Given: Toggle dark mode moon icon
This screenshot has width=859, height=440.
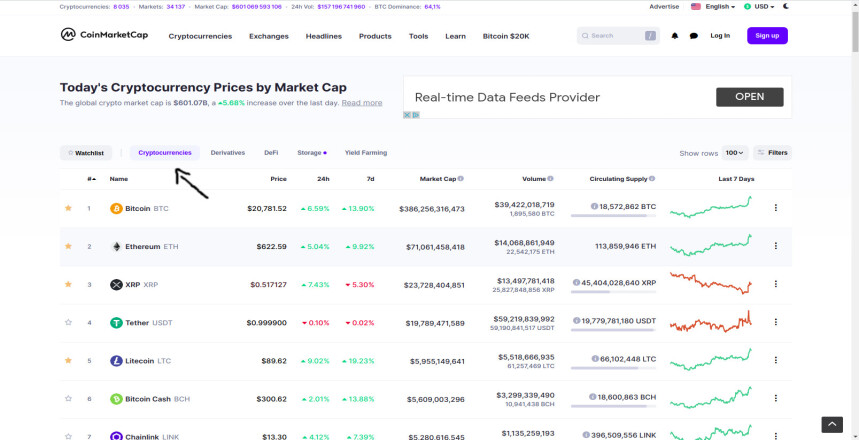Looking at the screenshot, I should tap(787, 7).
